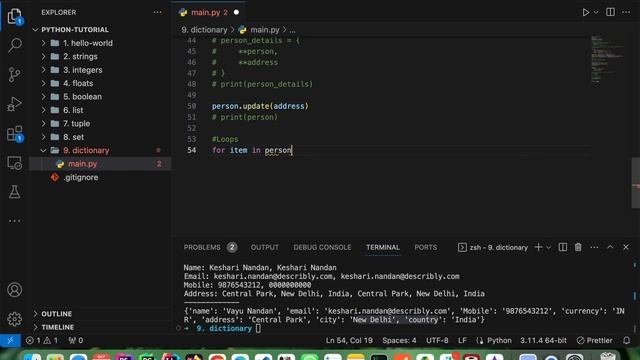The image size is (640, 360).
Task: Switch to TERMINAL tab
Action: point(382,247)
